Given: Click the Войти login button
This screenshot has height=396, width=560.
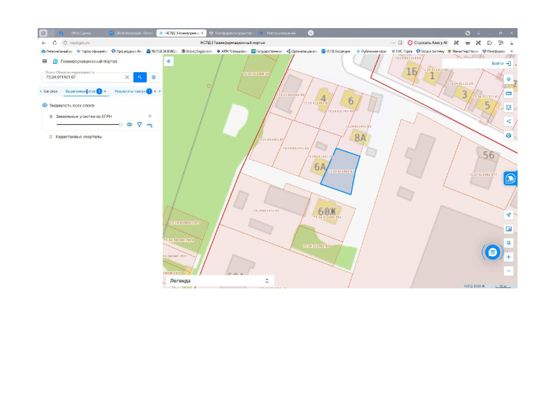Looking at the screenshot, I should [x=501, y=64].
